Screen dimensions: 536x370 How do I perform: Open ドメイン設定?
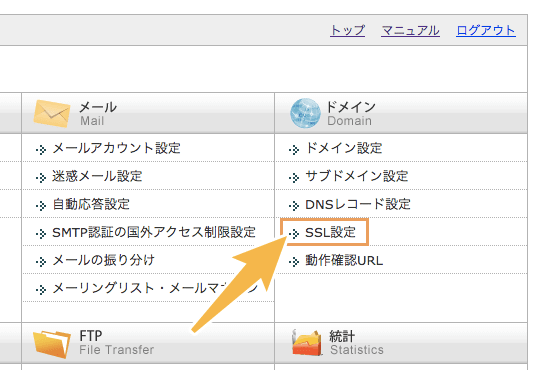tap(344, 148)
